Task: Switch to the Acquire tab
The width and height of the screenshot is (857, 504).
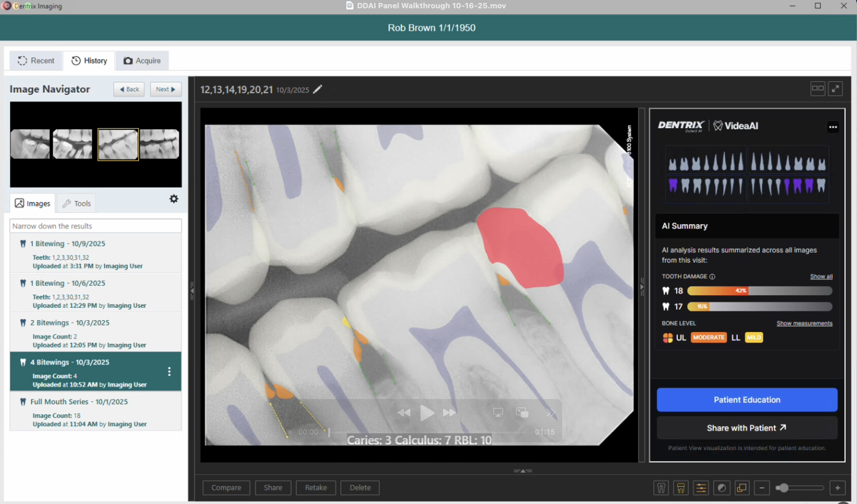Action: (142, 60)
